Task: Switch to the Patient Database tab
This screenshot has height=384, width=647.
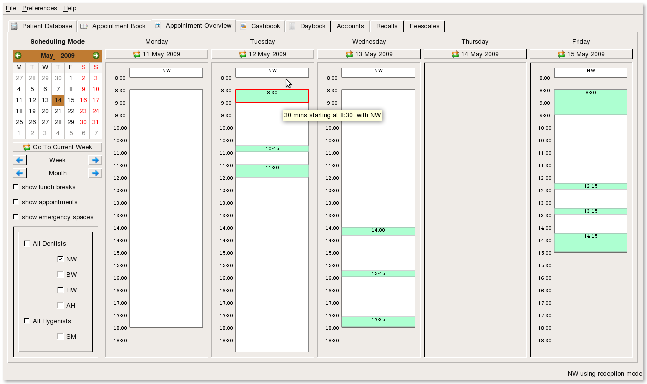Action: tap(42, 26)
